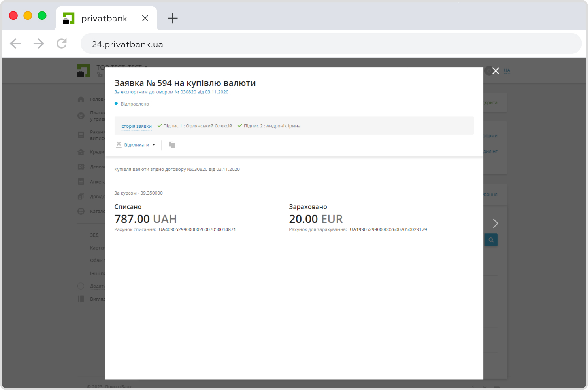The width and height of the screenshot is (588, 390).
Task: Click the copy application icon in modal toolbar
Action: tap(172, 145)
